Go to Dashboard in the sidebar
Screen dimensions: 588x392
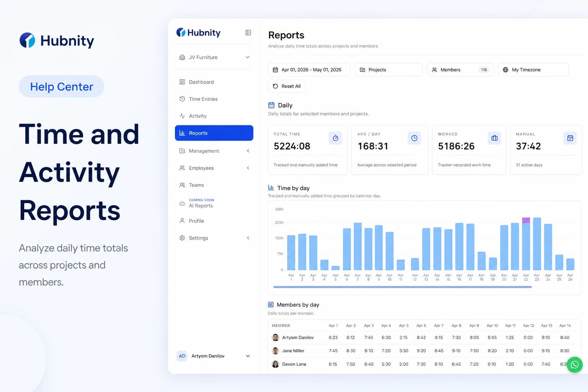[x=214, y=82]
